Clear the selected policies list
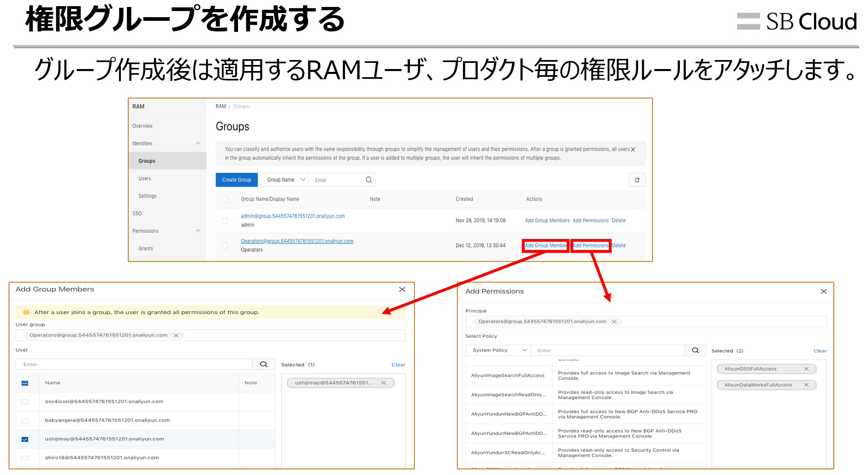This screenshot has width=868, height=475. (x=819, y=351)
